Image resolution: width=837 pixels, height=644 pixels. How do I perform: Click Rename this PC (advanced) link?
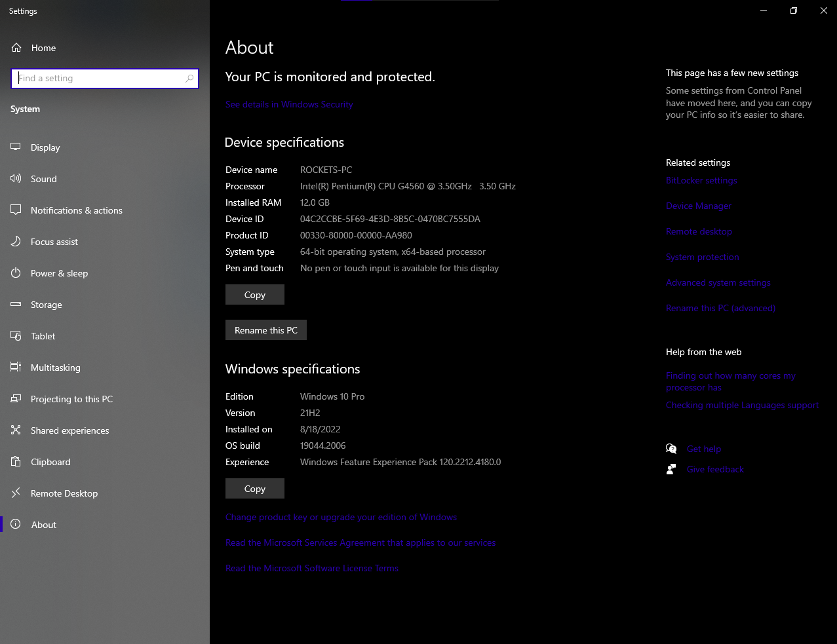(720, 308)
